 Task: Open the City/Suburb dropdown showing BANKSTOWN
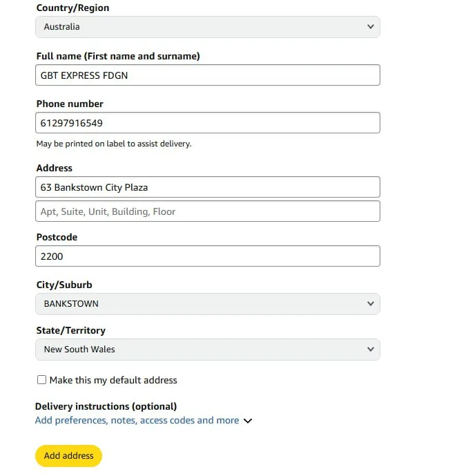[207, 304]
